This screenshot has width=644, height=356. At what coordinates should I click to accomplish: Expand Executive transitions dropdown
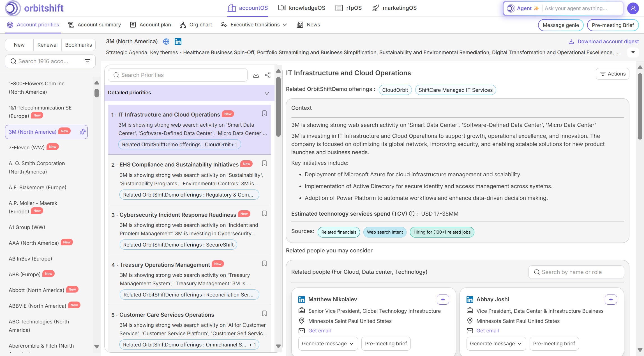pyautogui.click(x=285, y=25)
